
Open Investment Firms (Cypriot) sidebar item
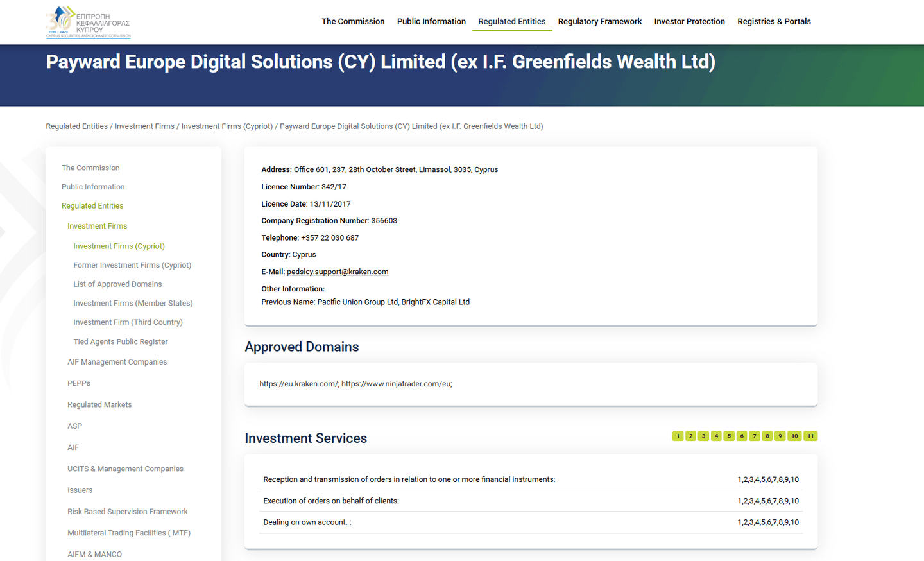(x=119, y=246)
